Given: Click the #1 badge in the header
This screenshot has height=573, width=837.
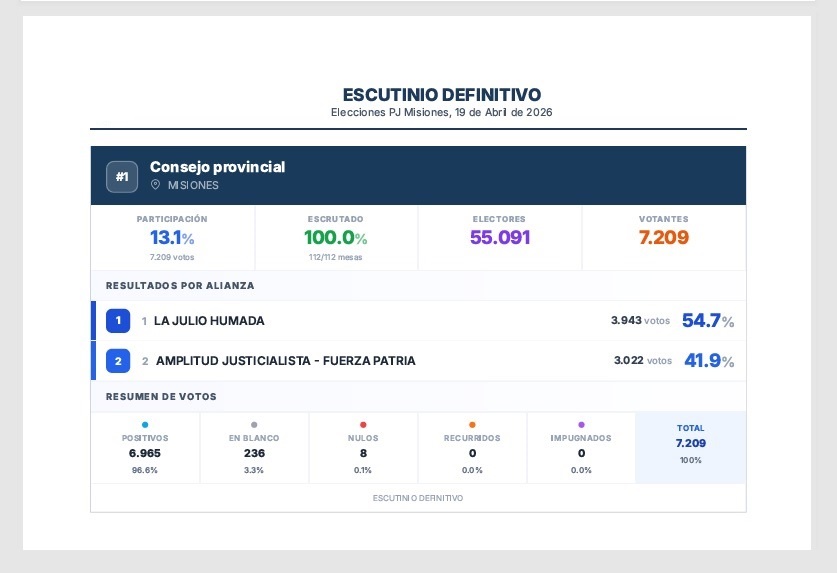Looking at the screenshot, I should point(122,176).
